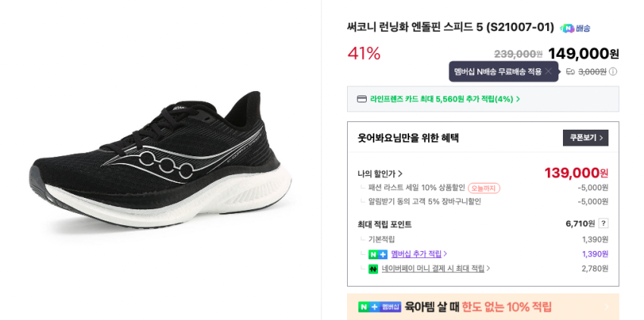Screen dimensions: 644x320
Task: Open the 라인프렌즈 카드 추가 적립 link
Action: 445,99
